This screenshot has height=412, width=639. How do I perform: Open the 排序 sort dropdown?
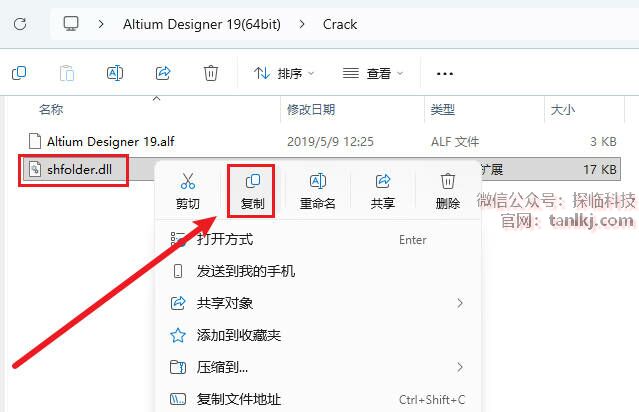tap(284, 73)
